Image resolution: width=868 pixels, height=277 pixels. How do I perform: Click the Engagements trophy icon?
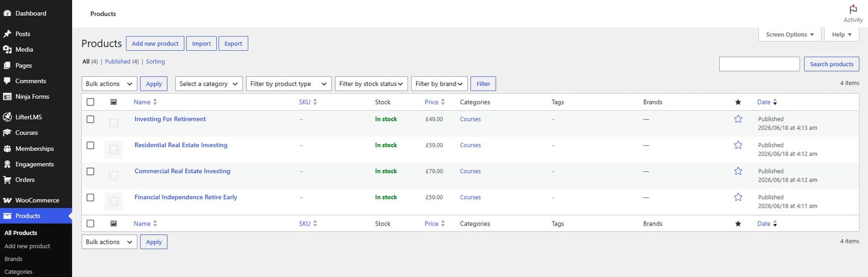[7, 164]
